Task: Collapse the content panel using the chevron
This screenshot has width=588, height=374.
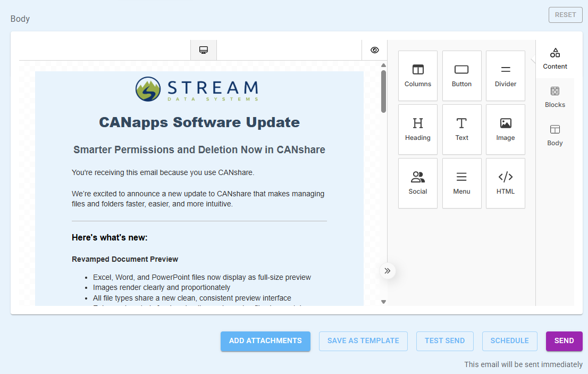Action: (x=388, y=271)
